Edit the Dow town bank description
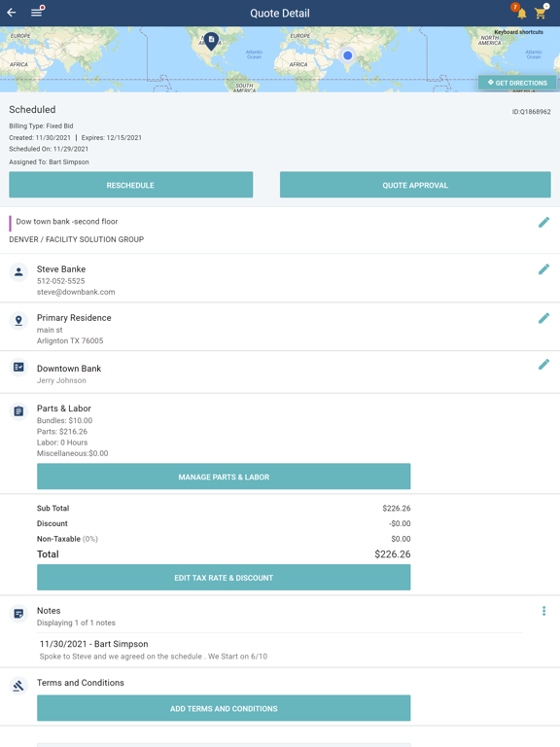560x747 pixels. pos(543,222)
